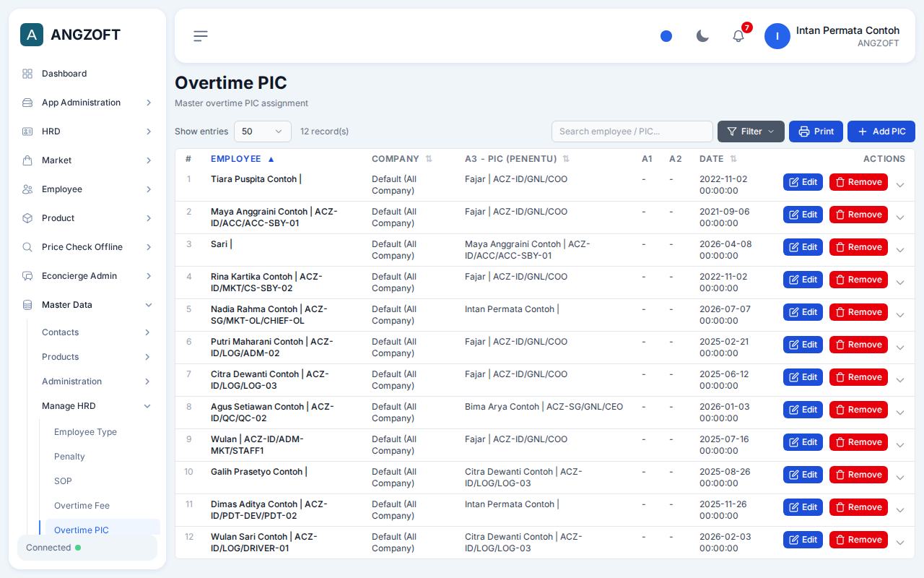The width and height of the screenshot is (924, 578).
Task: Sort by Company column icon
Action: (429, 159)
